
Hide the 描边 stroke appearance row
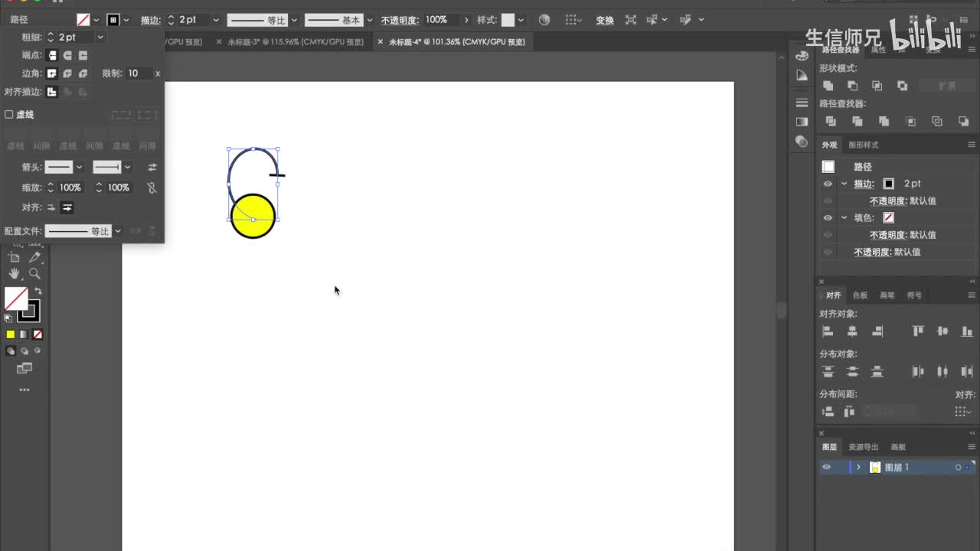click(x=828, y=184)
